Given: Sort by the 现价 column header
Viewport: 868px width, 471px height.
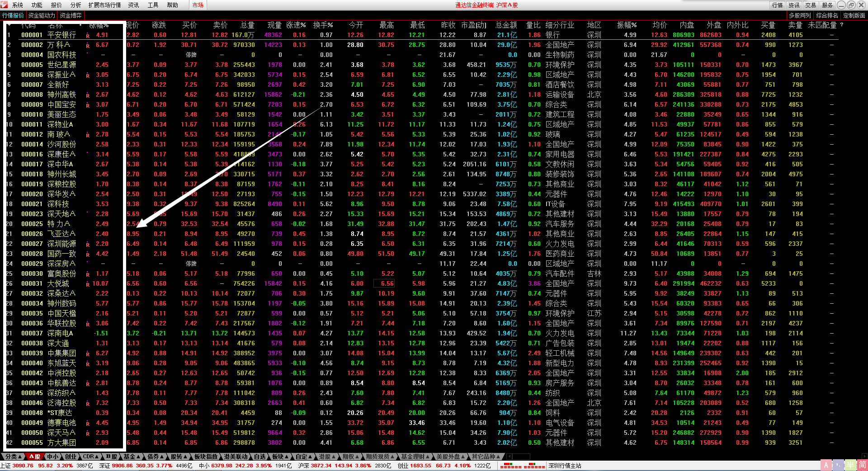Looking at the screenshot, I should coord(132,25).
